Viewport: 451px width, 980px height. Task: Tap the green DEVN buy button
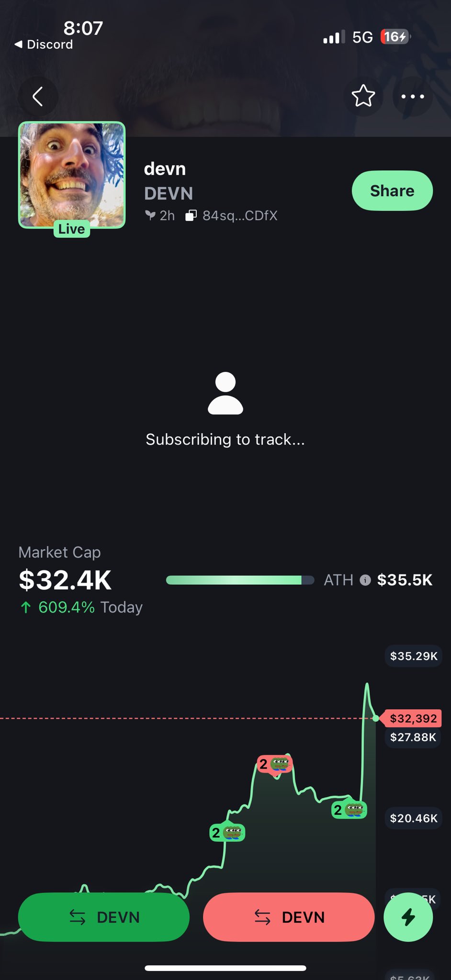pos(104,917)
